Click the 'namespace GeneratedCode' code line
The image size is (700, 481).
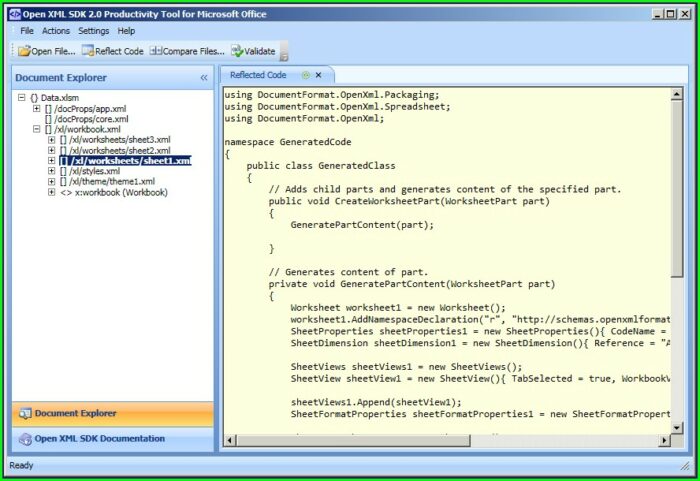click(288, 142)
